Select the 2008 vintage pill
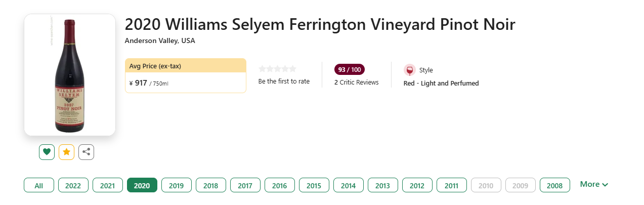Image resolution: width=644 pixels, height=205 pixels. point(555,185)
